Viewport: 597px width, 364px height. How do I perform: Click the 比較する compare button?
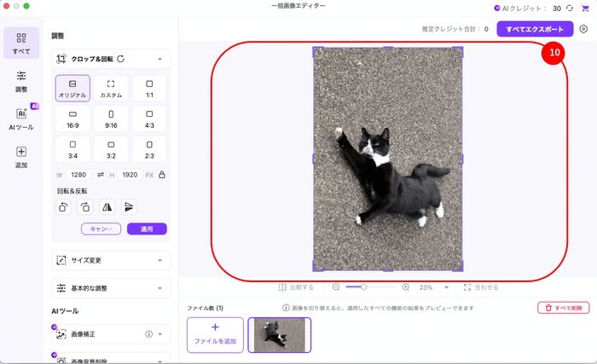(296, 287)
